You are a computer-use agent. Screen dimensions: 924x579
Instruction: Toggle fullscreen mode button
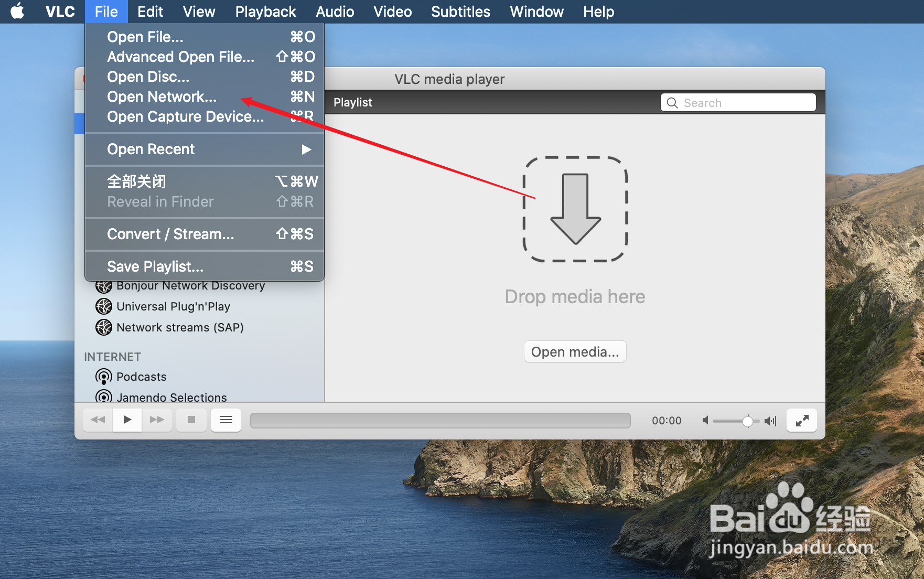pyautogui.click(x=802, y=420)
